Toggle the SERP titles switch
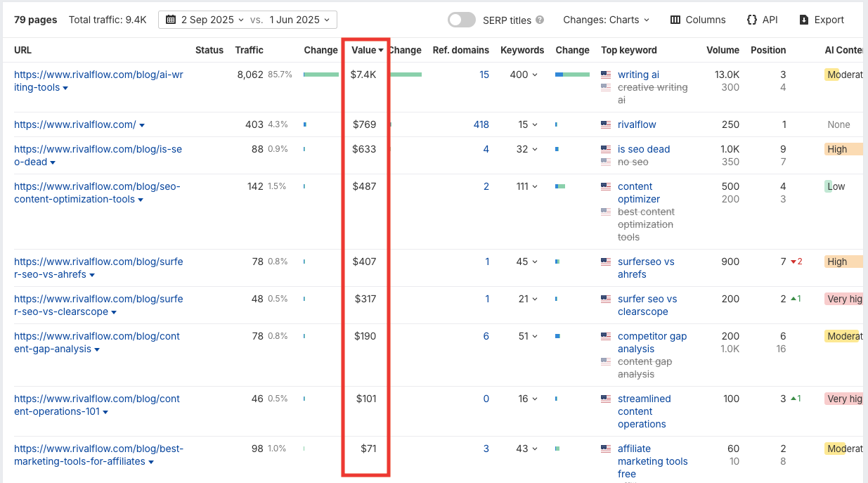The width and height of the screenshot is (868, 483). click(x=461, y=20)
